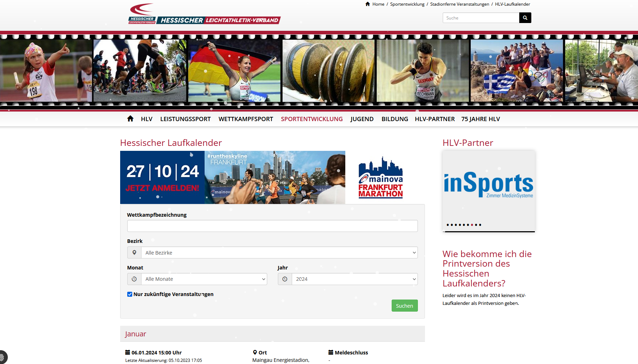Open the Alle Monate dropdown
This screenshot has height=364, width=638.
(x=204, y=279)
